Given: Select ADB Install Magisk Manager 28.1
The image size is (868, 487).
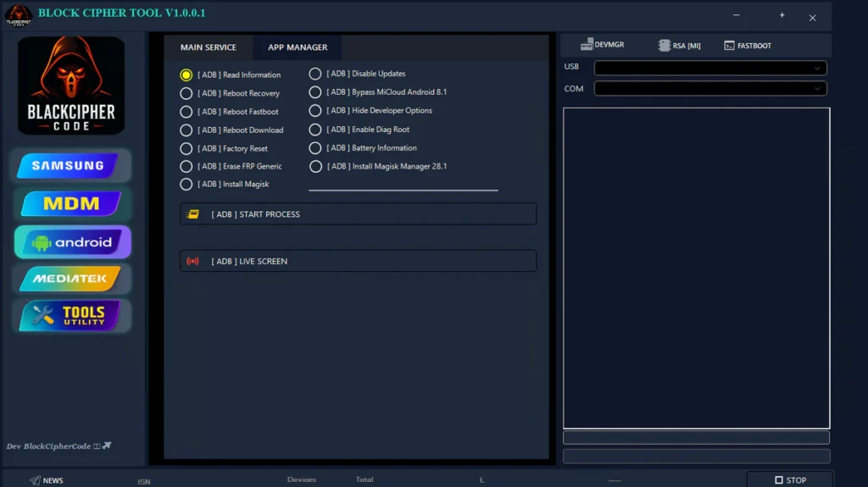Looking at the screenshot, I should pos(315,167).
